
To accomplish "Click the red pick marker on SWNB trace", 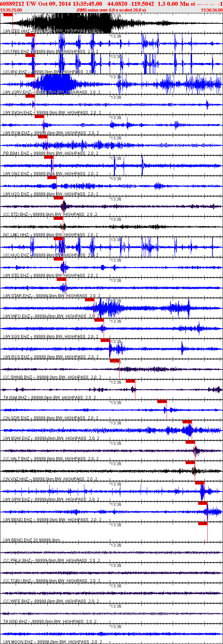I will point(115,361).
